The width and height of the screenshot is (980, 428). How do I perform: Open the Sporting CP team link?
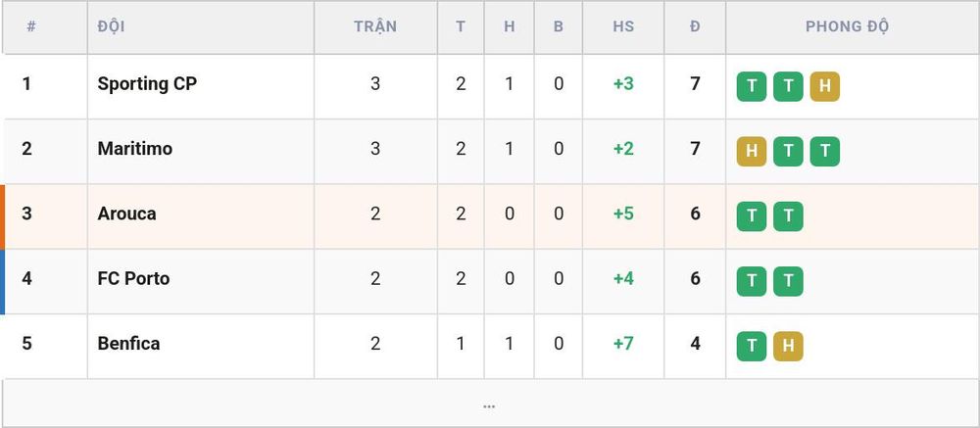tap(147, 83)
